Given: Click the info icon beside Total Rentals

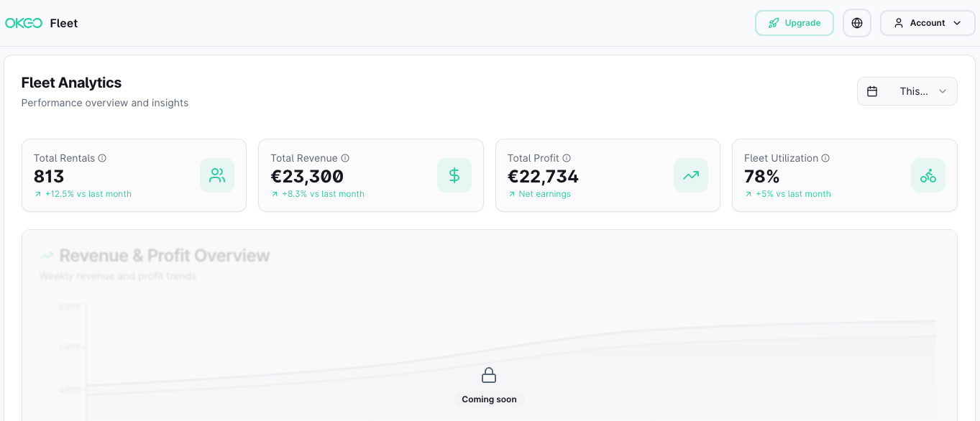Looking at the screenshot, I should coord(102,158).
